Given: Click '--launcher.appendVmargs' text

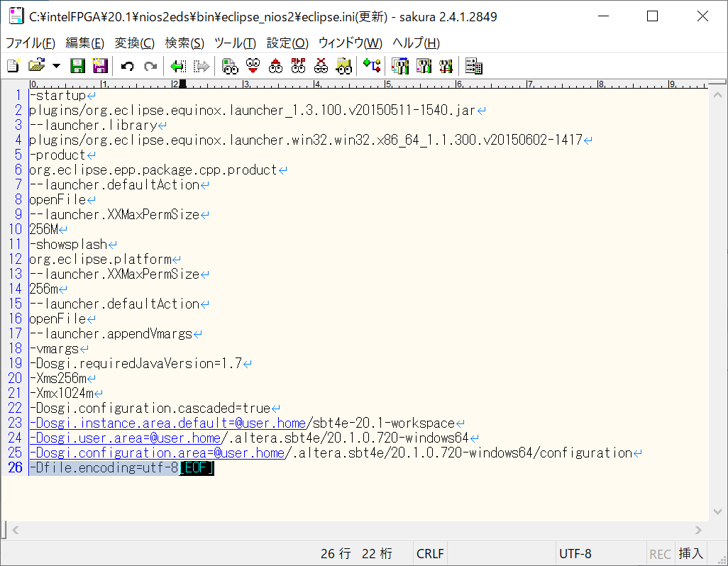Looking at the screenshot, I should [x=111, y=333].
